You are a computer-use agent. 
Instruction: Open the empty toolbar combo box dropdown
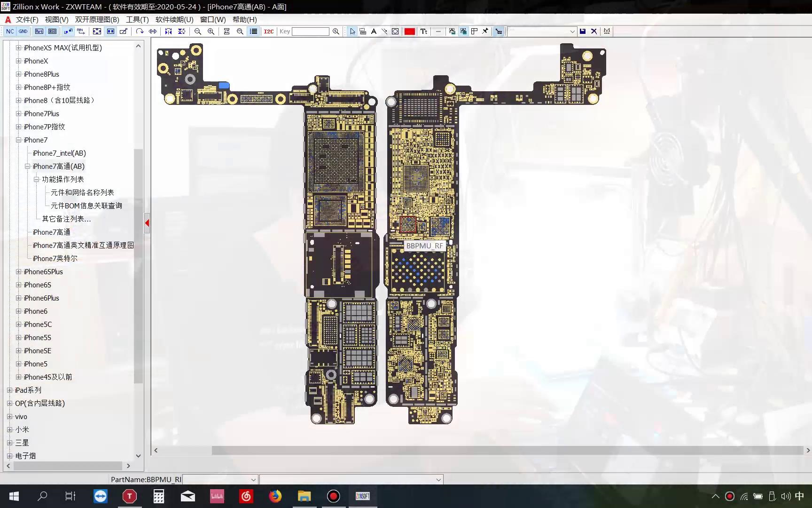tap(572, 32)
